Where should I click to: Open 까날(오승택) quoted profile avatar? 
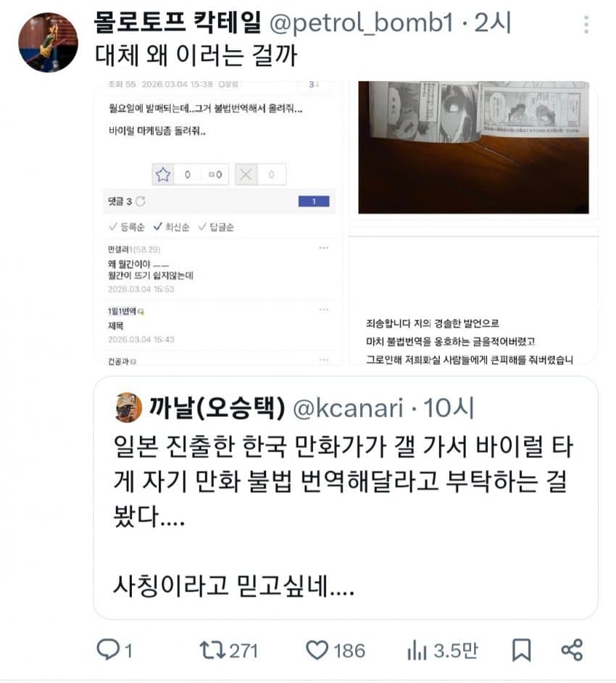coord(128,407)
